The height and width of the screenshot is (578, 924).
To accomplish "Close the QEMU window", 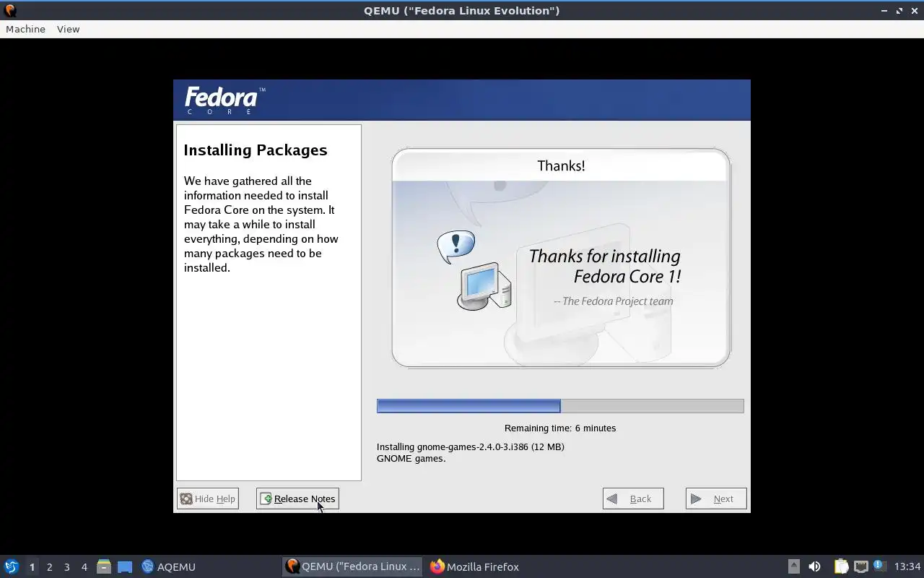I will 914,11.
